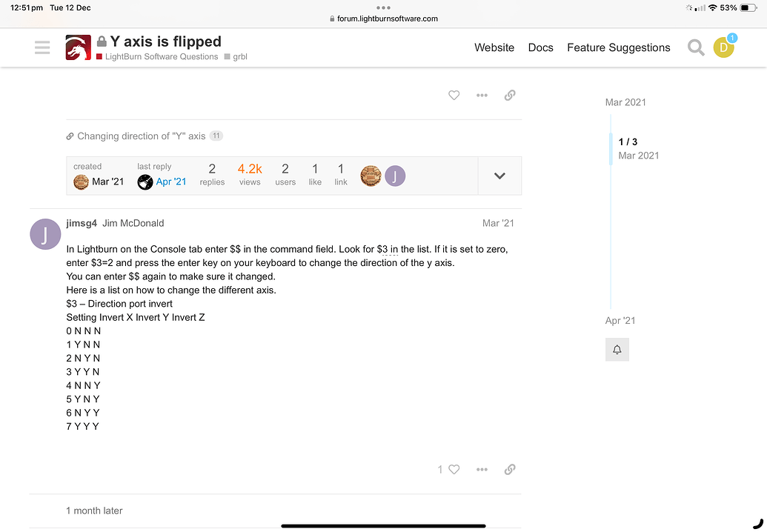Click the notification bell in timeline
This screenshot has width=767, height=532.
[x=617, y=350]
